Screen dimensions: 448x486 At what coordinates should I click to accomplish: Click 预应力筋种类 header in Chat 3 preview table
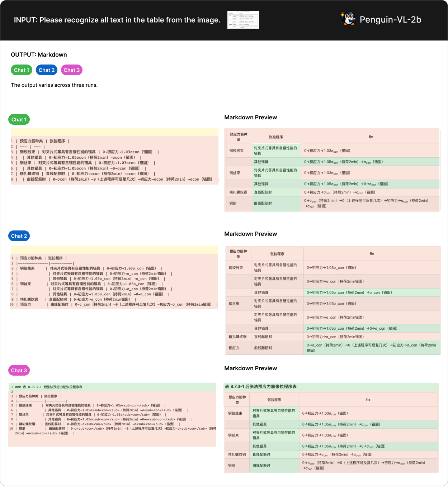pyautogui.click(x=237, y=400)
